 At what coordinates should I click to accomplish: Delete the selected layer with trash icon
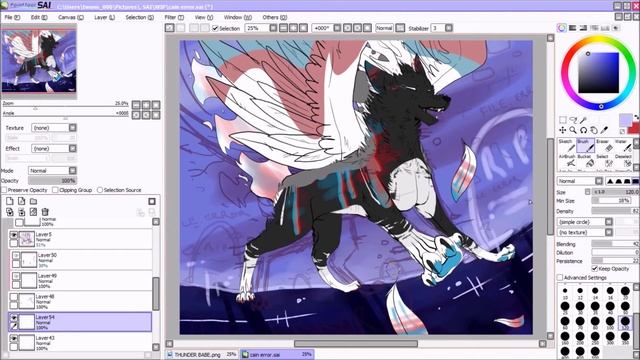[x=45, y=212]
